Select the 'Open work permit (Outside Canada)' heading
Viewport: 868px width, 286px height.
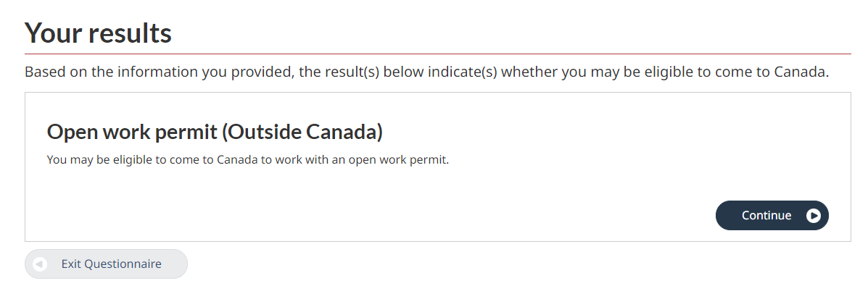click(x=215, y=132)
